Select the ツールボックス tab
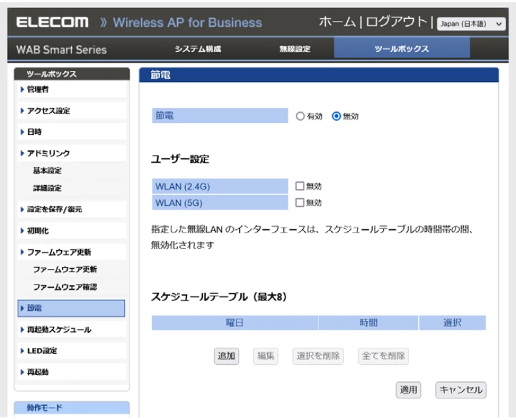Image resolution: width=516 pixels, height=420 pixels. coord(402,49)
